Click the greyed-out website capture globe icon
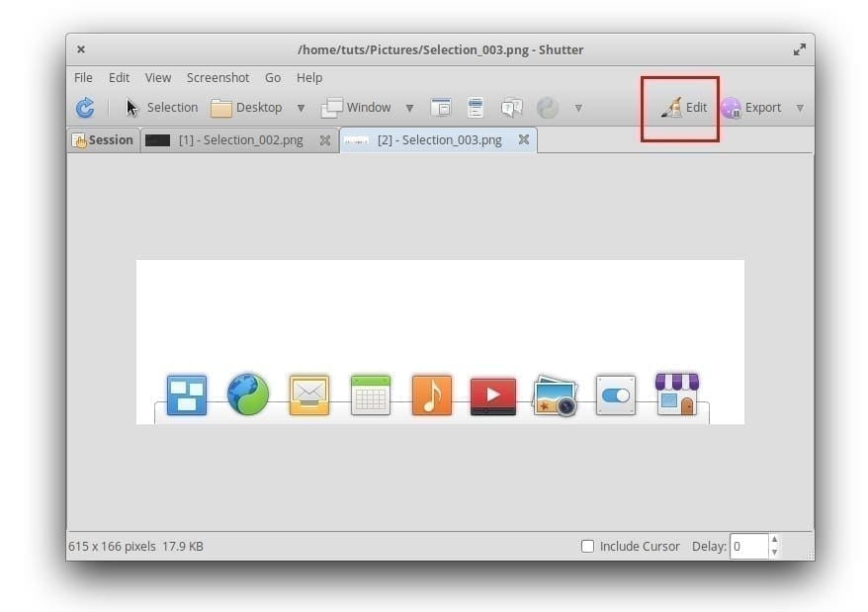The width and height of the screenshot is (868, 612). point(547,108)
